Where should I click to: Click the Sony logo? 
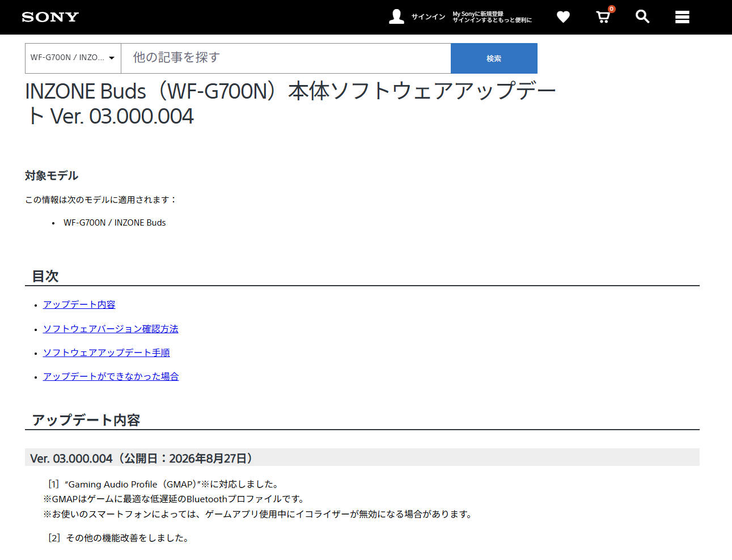click(x=50, y=17)
